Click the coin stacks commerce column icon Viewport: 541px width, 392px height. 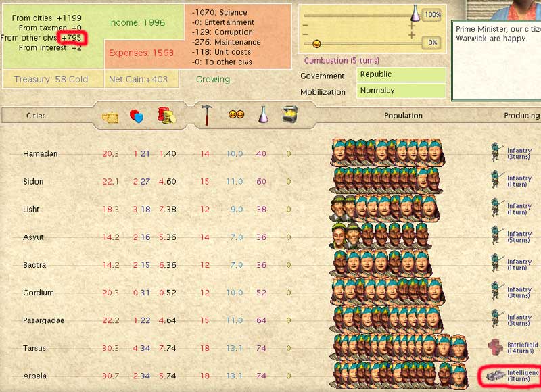coord(166,115)
